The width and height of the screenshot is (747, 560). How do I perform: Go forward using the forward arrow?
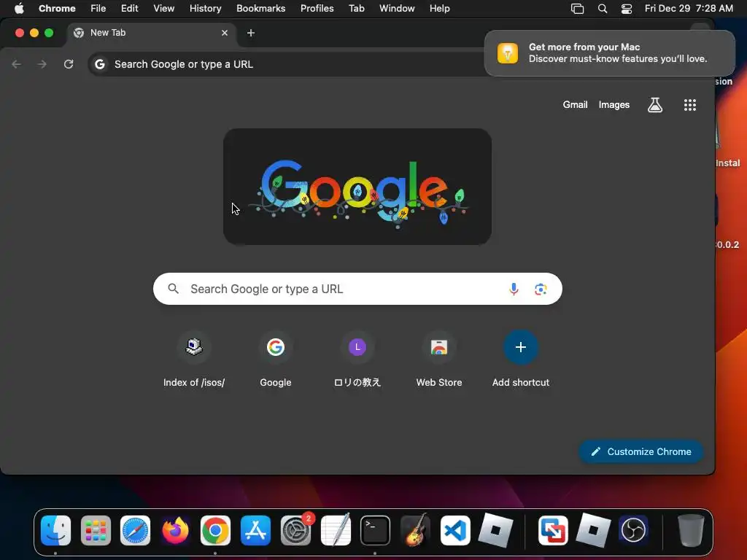(42, 64)
